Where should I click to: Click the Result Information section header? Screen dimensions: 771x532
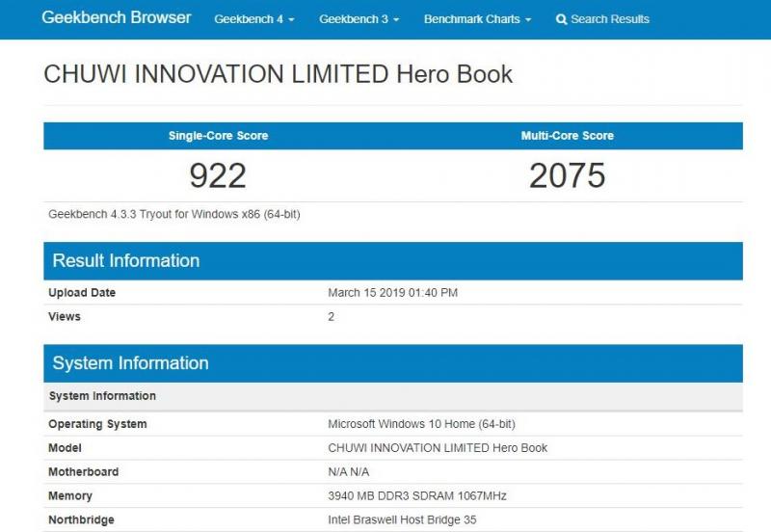pyautogui.click(x=393, y=260)
